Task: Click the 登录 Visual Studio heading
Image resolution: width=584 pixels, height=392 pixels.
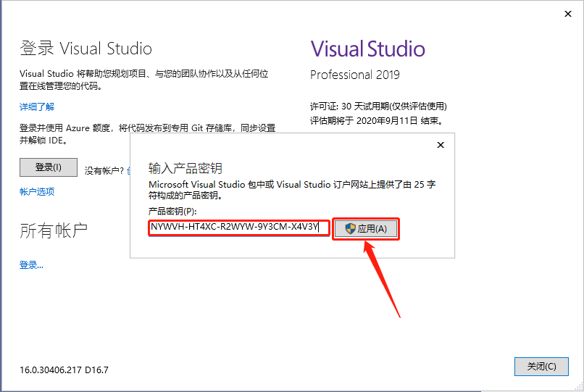Action: [x=85, y=49]
